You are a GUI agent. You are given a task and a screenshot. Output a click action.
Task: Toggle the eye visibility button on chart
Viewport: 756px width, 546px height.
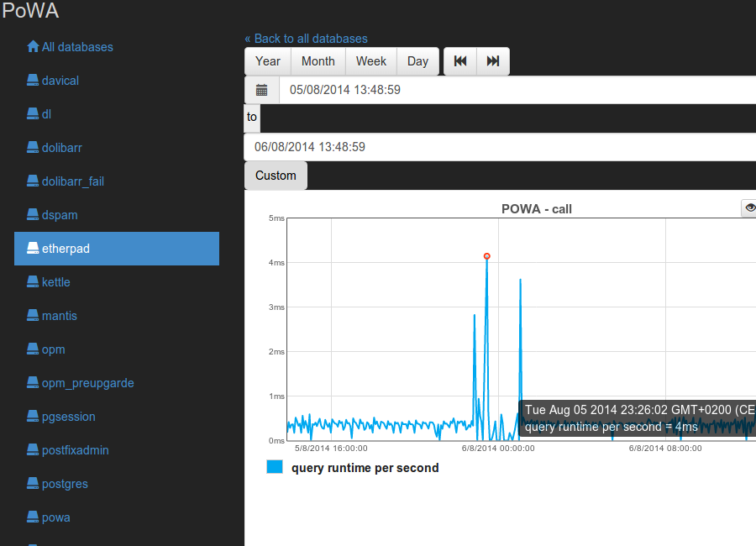coord(749,207)
